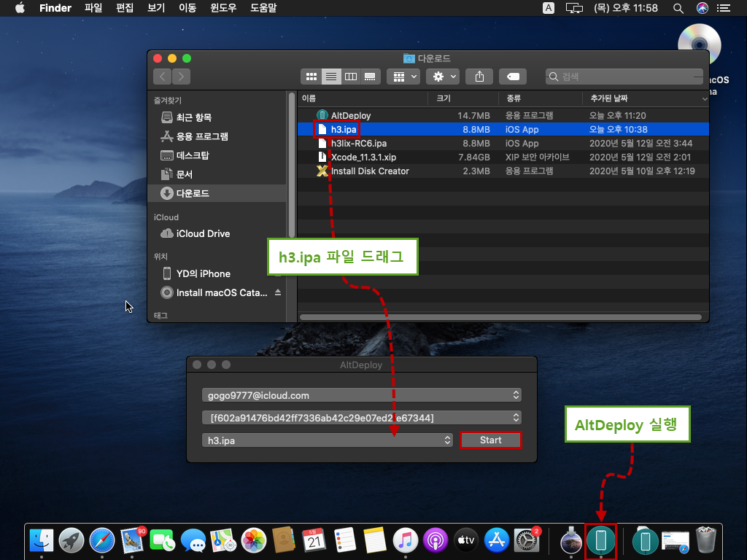Open App Store from the Dock

496,540
